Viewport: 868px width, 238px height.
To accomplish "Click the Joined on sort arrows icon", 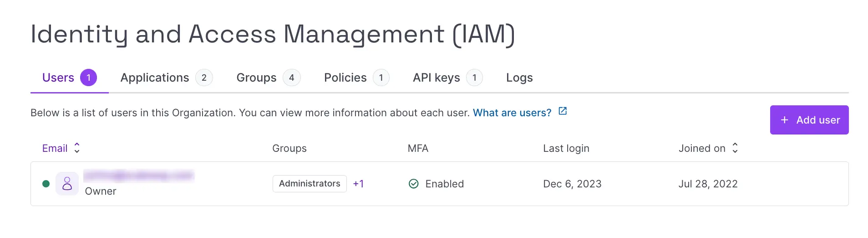I will pos(735,148).
